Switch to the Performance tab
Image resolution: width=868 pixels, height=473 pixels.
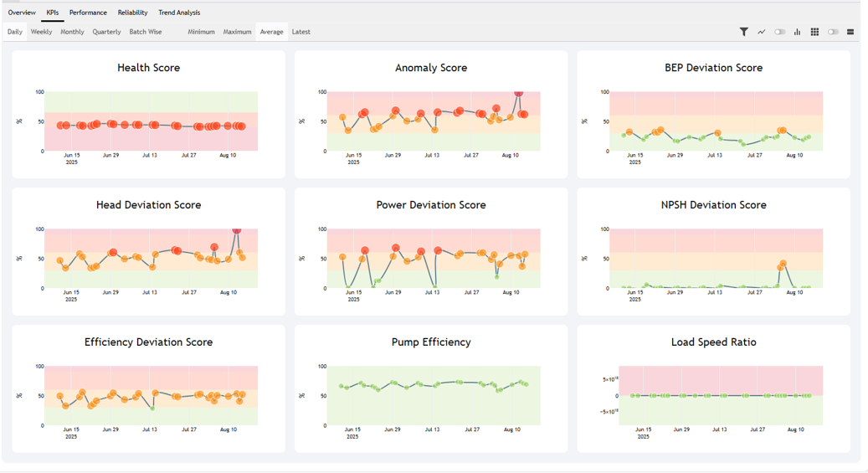click(88, 13)
